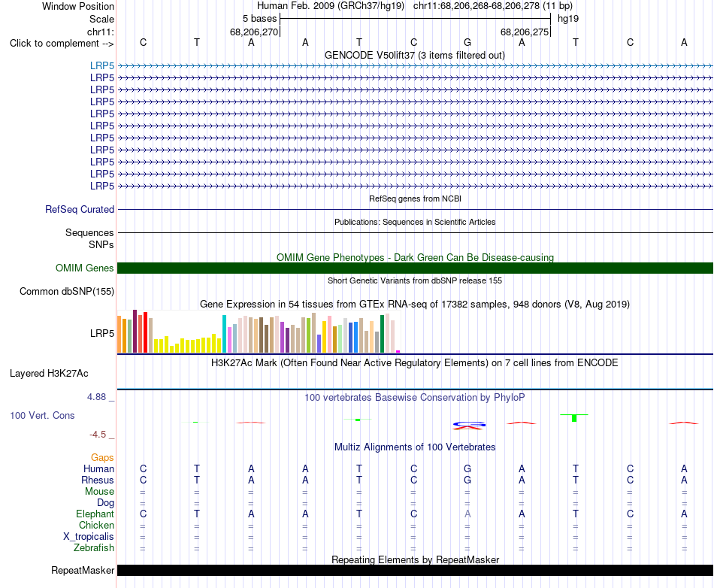Click the Common dbSNP(155) track label
Screen dimensions: 714x588
coord(67,292)
